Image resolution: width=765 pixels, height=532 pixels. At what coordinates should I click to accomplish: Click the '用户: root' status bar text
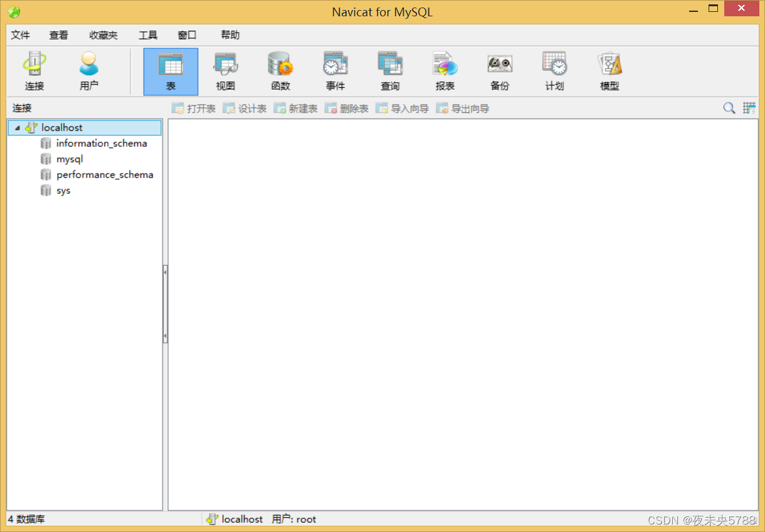click(294, 519)
